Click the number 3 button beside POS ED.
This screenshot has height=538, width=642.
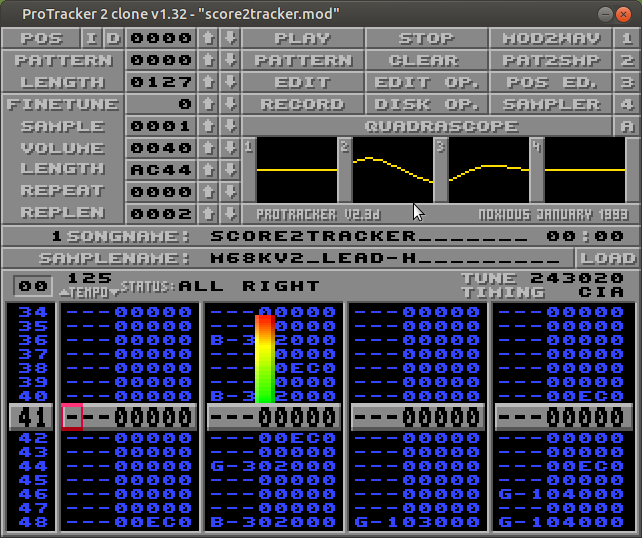pos(627,82)
